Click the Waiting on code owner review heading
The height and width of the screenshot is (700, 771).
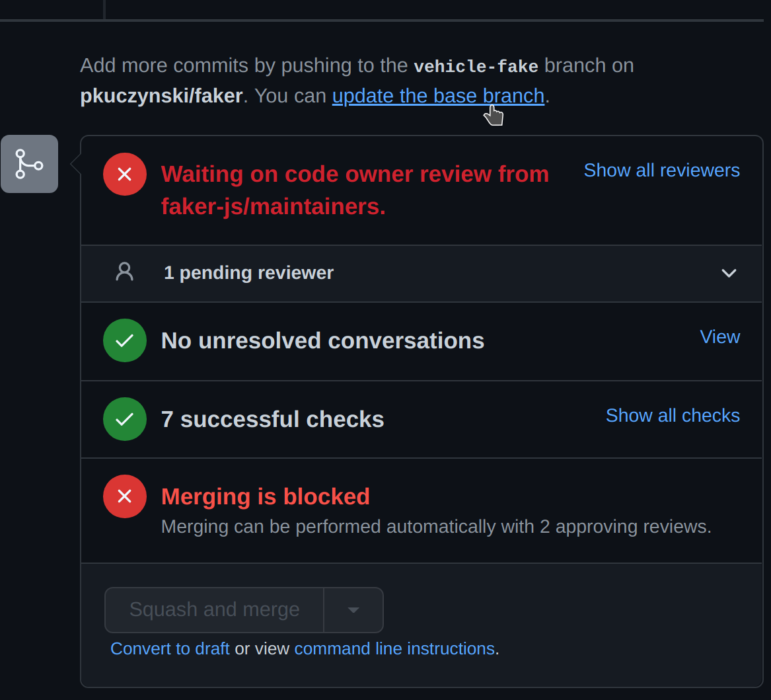point(355,174)
